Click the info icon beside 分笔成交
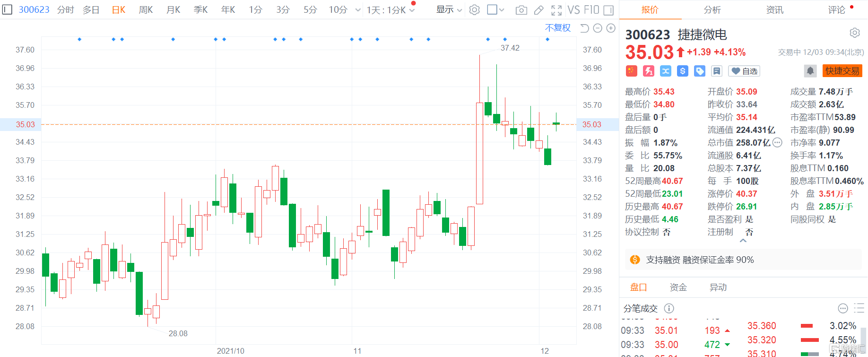The image size is (868, 357). pos(669,308)
